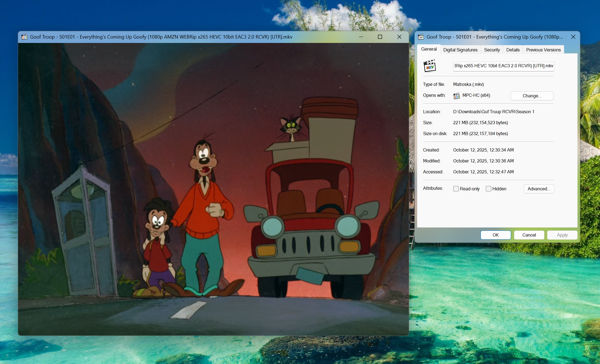Click the file name text field
Screen dimensions: 600x364
503,66
